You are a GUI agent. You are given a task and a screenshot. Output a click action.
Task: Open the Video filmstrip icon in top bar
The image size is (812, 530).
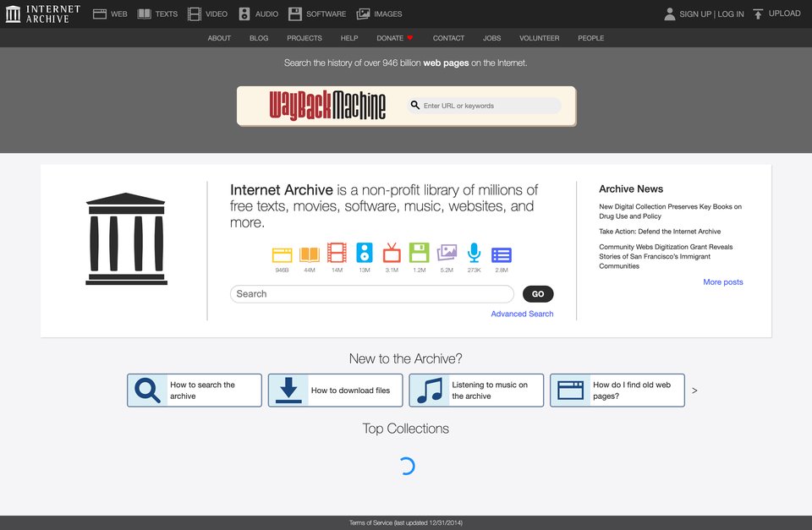pos(195,14)
